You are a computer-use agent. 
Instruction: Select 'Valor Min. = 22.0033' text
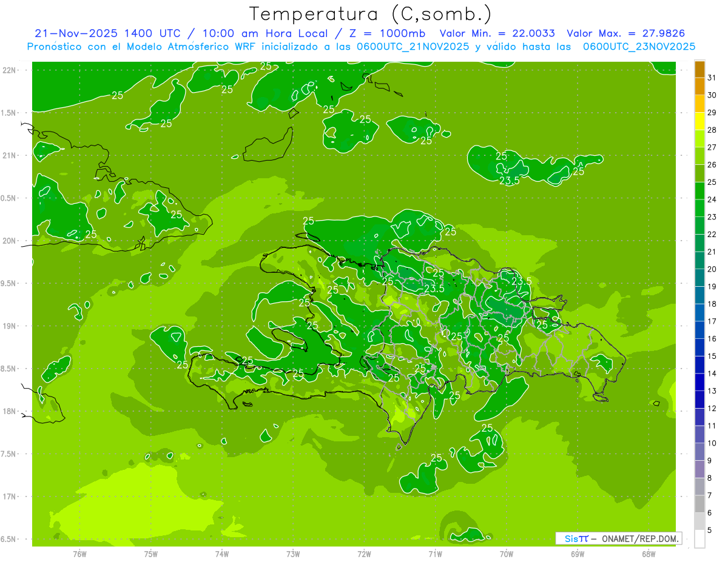pos(497,33)
